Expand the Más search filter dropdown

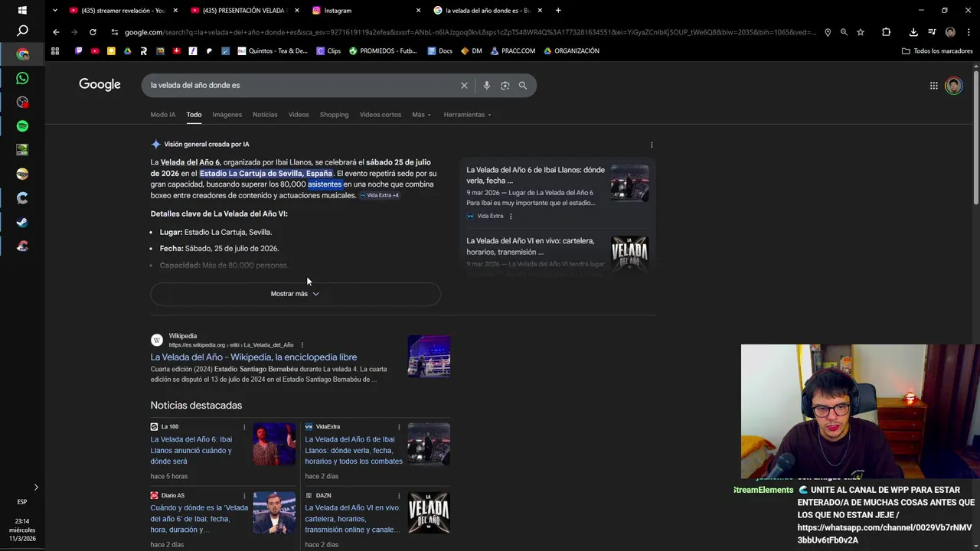point(421,115)
